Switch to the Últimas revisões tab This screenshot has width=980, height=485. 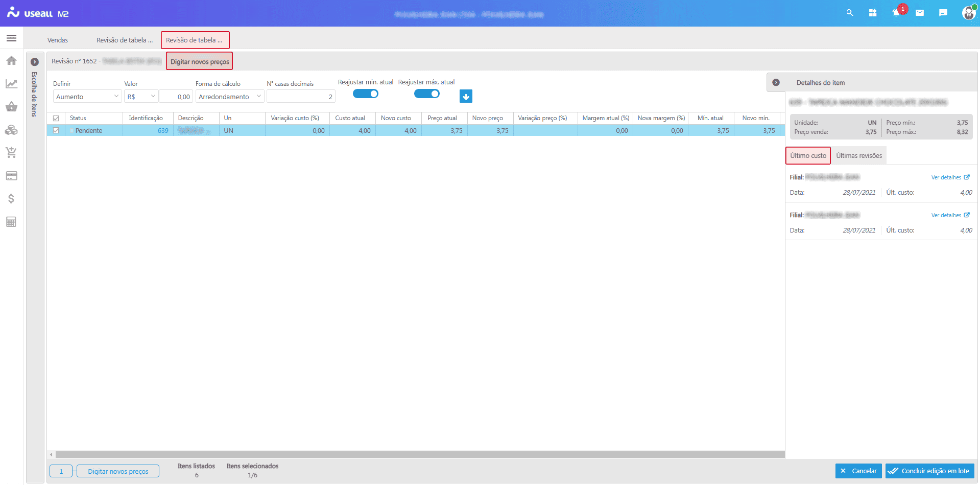point(859,156)
